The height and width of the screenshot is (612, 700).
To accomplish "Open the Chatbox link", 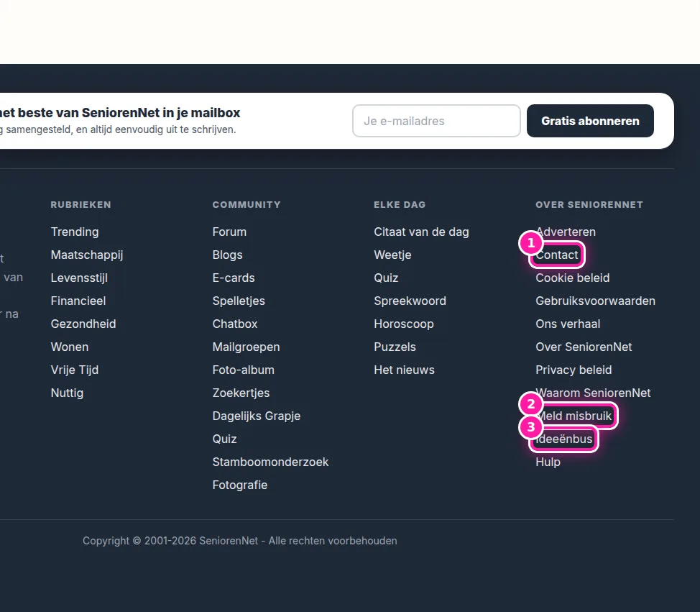I will [235, 324].
